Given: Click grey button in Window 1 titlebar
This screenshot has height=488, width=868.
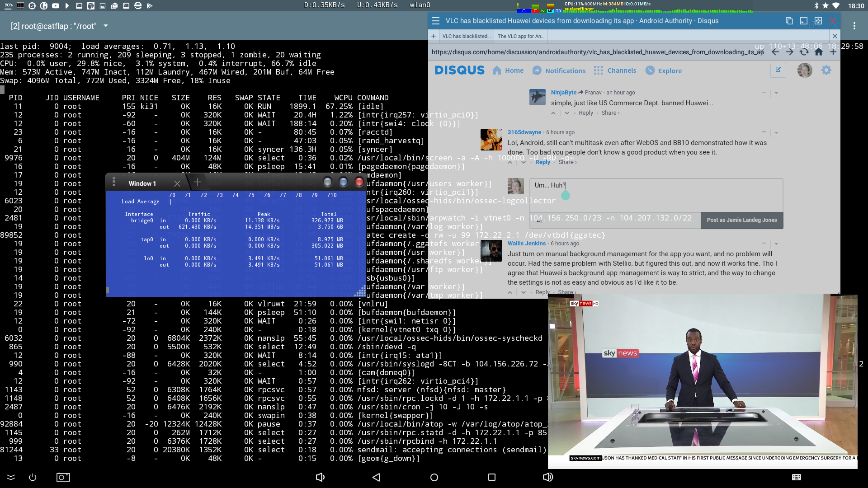Looking at the screenshot, I should pos(328,182).
